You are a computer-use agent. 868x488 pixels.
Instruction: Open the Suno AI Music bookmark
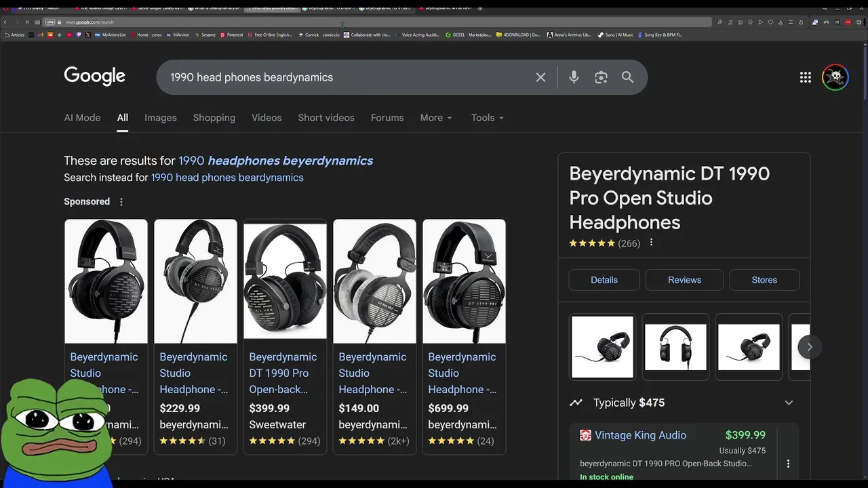coord(616,35)
